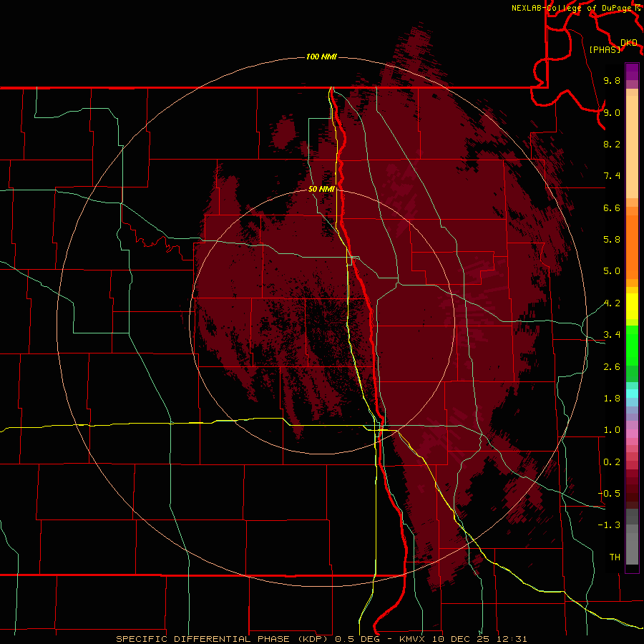Screen dimensions: 644x644
Task: Click the 1.8 legend value
Action: pos(612,399)
